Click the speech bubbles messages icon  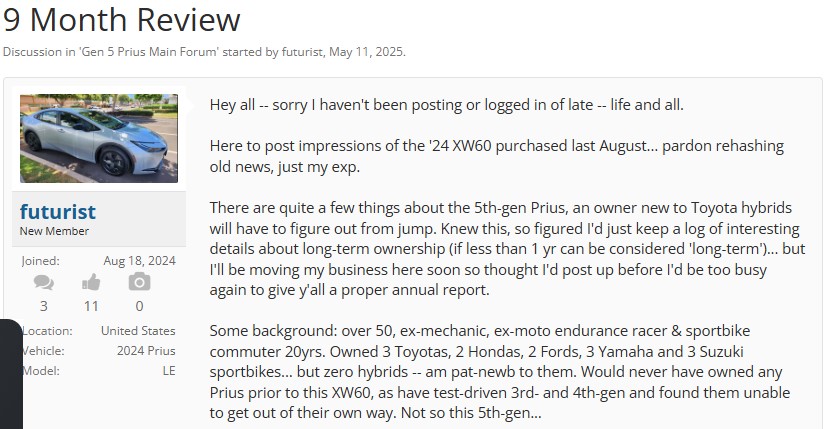coord(43,283)
